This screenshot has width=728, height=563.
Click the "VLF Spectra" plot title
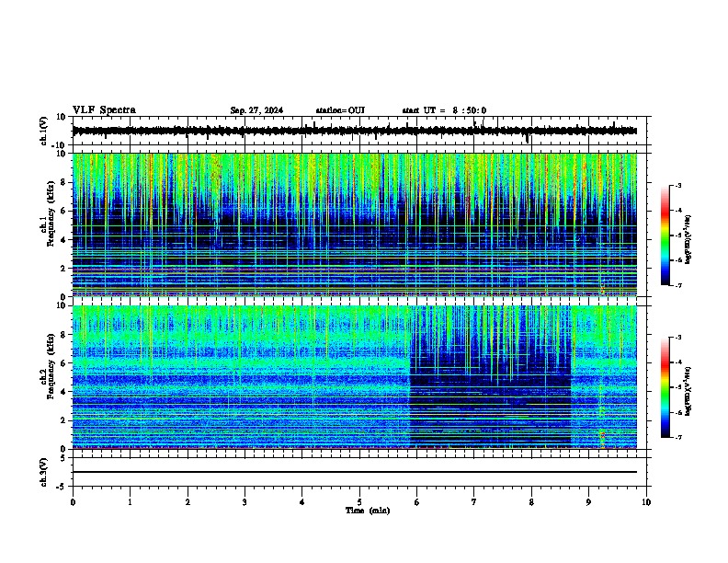104,109
